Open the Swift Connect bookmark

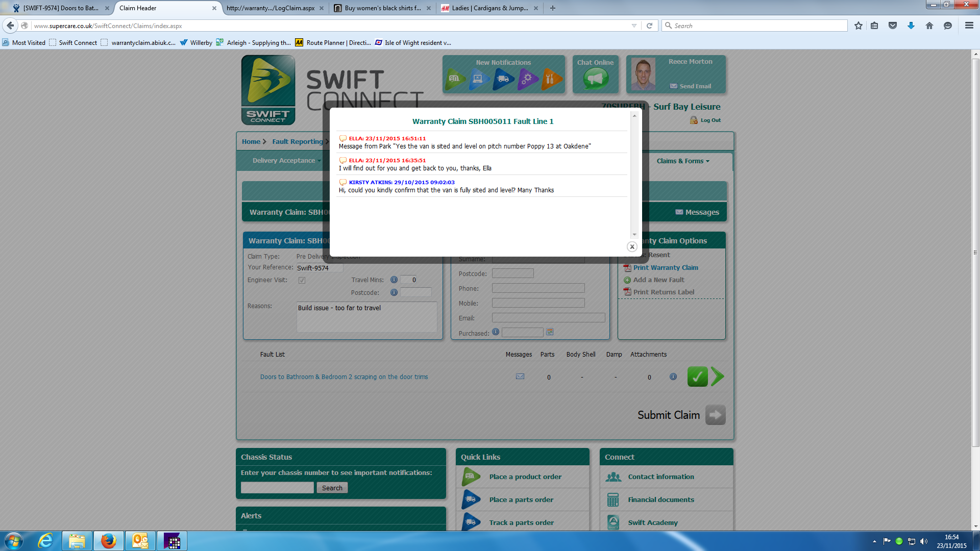click(x=78, y=43)
